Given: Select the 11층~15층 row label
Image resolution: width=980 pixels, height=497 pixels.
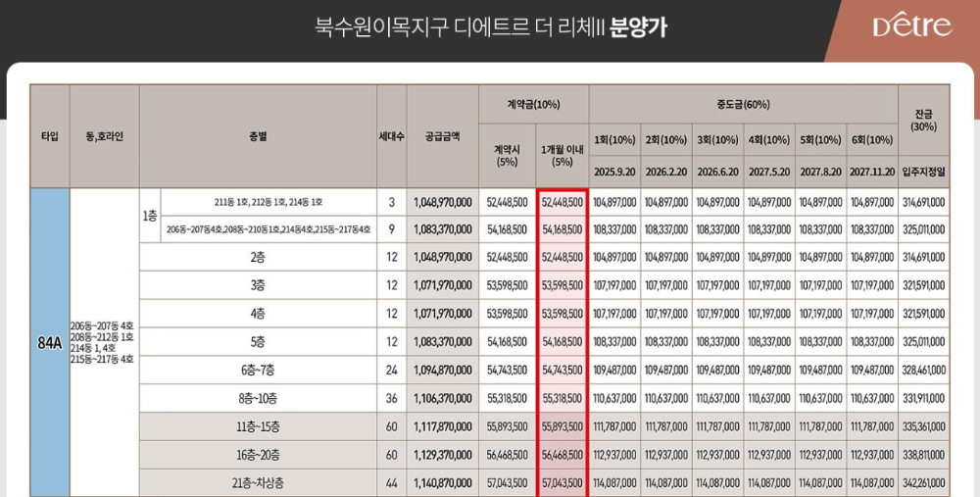Looking at the screenshot, I should coord(258,426).
